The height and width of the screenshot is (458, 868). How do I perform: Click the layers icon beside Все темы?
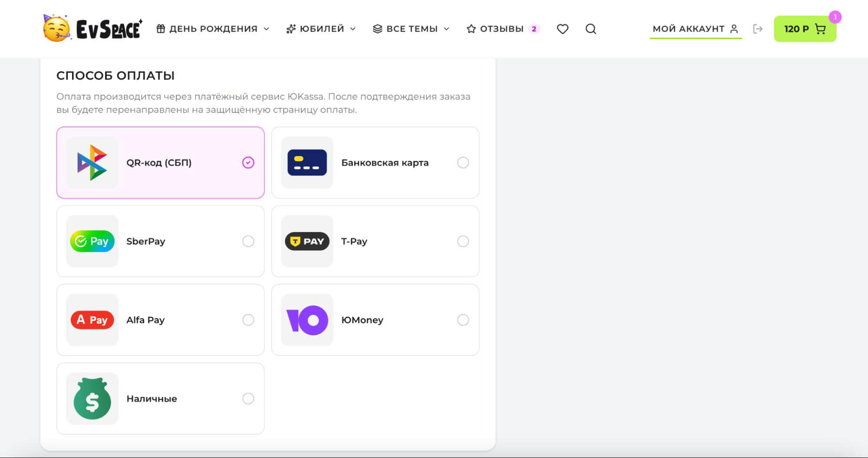377,29
